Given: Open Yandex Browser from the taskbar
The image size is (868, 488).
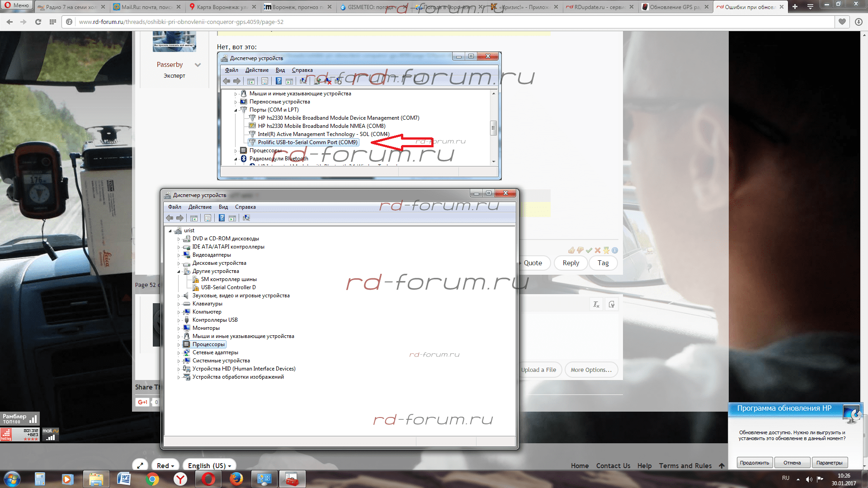Looking at the screenshot, I should (180, 479).
